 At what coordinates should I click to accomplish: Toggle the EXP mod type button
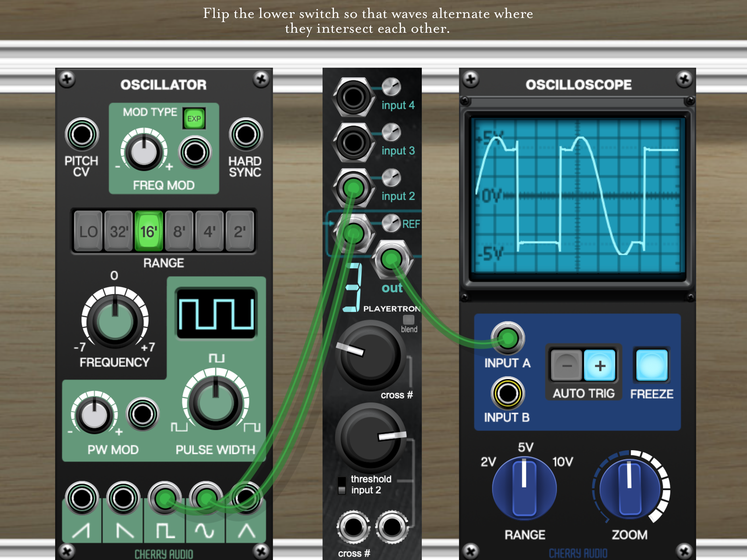click(194, 118)
